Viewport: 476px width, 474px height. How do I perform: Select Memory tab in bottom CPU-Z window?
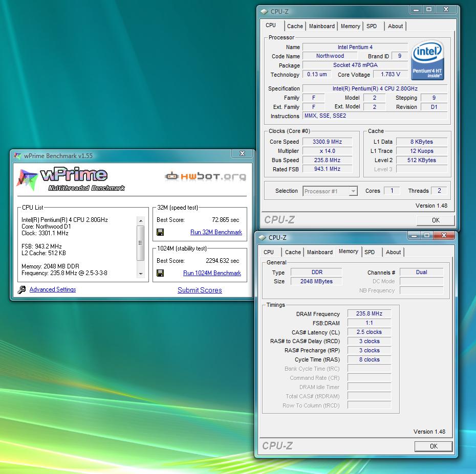pyautogui.click(x=348, y=251)
